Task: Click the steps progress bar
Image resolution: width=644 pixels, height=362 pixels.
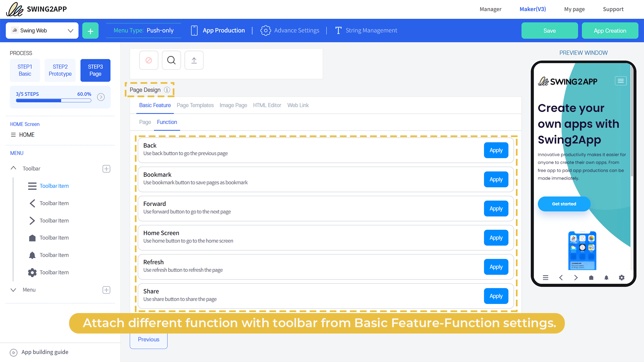Action: [54, 100]
